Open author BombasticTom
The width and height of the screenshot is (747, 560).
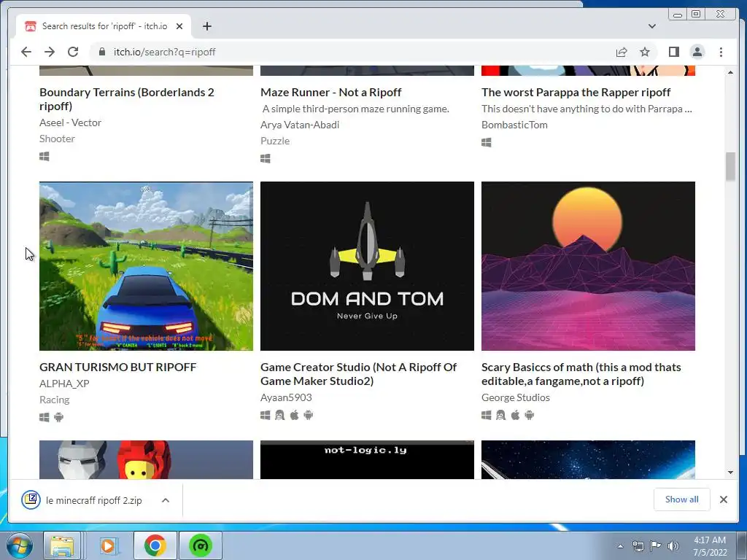tap(514, 125)
